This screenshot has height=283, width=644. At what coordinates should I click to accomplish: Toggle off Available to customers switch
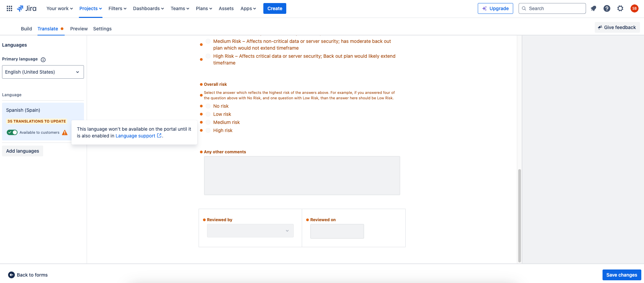12,132
